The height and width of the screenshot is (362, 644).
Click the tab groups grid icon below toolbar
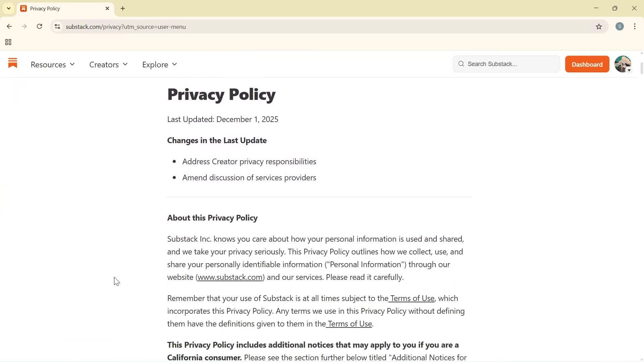coord(8,42)
